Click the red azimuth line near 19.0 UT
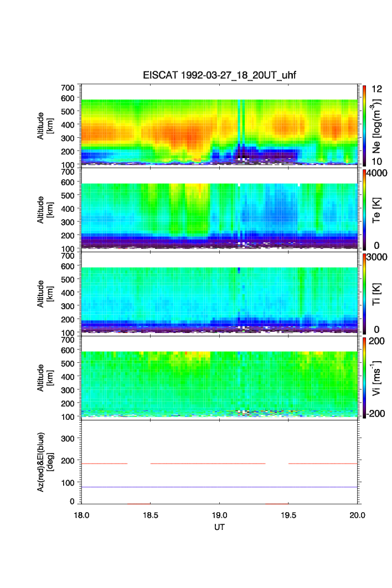This screenshot has height=588, width=392. 208,464
